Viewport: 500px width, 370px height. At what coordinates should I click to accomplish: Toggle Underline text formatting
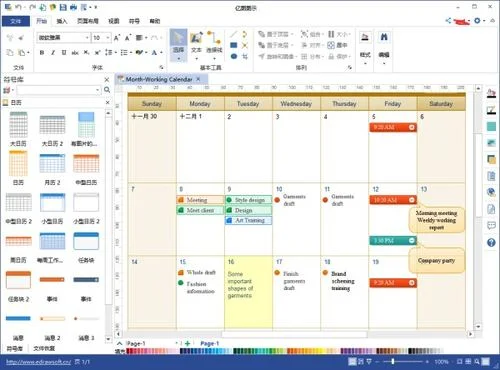pos(64,52)
